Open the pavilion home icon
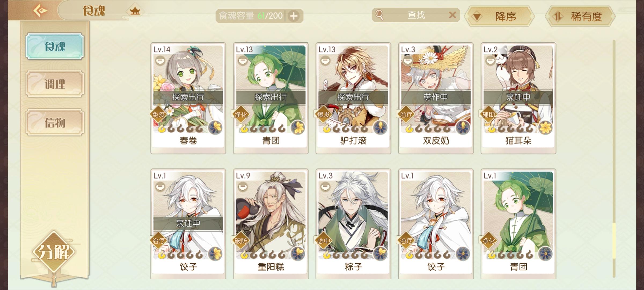 pyautogui.click(x=135, y=11)
